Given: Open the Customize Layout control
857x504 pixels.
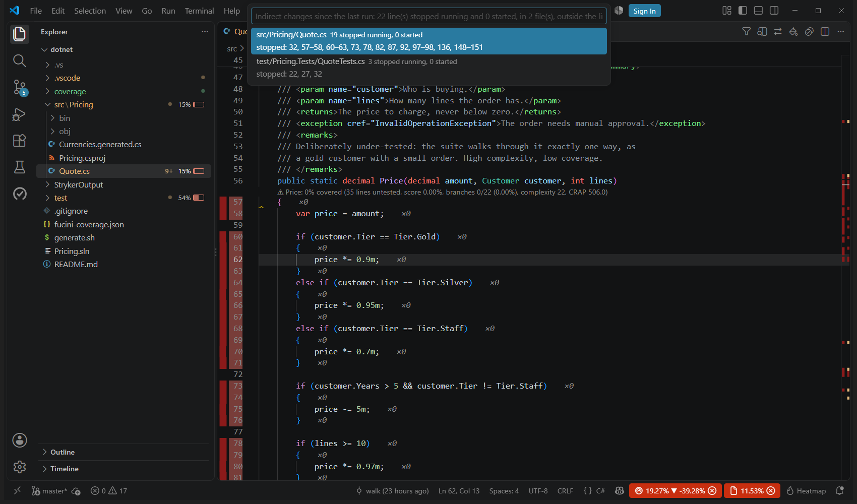Looking at the screenshot, I should (x=727, y=11).
